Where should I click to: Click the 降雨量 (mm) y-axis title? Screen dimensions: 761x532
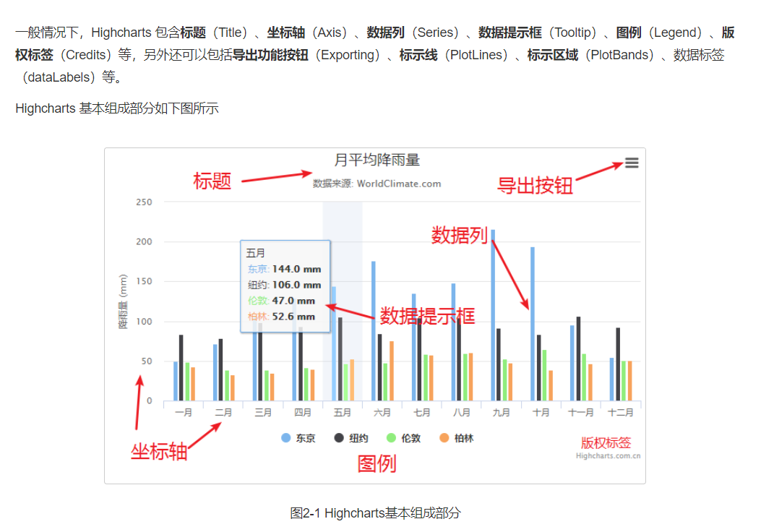point(124,301)
